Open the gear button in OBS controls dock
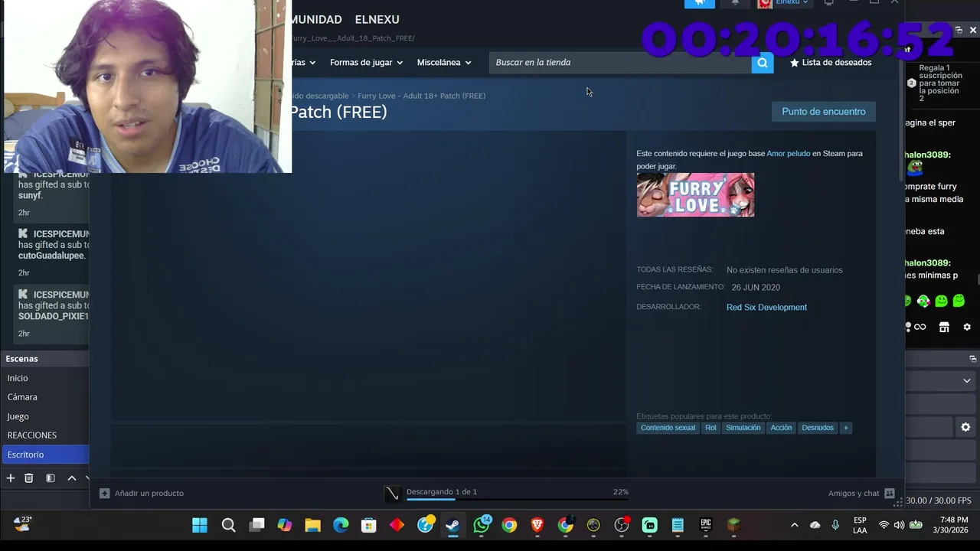Image resolution: width=980 pixels, height=551 pixels. pyautogui.click(x=965, y=427)
